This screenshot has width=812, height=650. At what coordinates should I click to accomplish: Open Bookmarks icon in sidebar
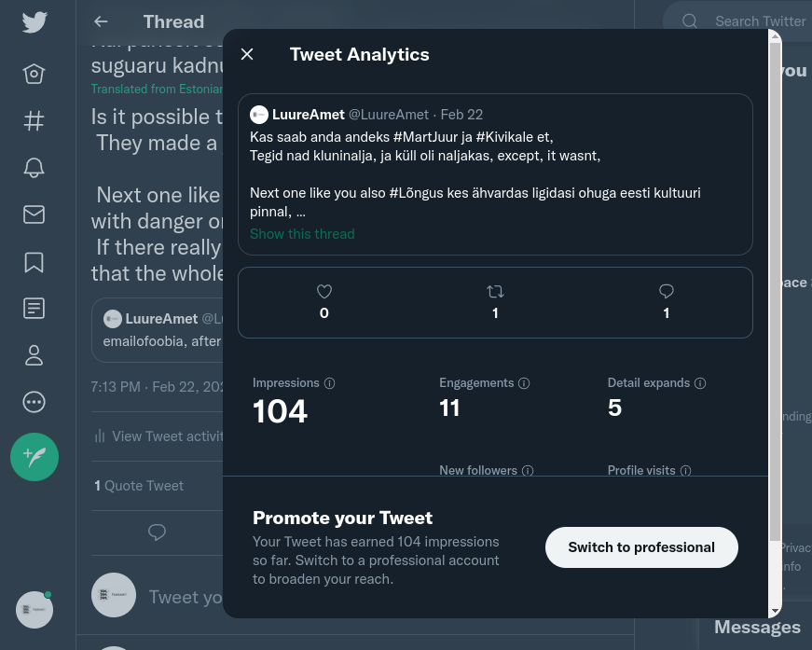pyautogui.click(x=34, y=262)
